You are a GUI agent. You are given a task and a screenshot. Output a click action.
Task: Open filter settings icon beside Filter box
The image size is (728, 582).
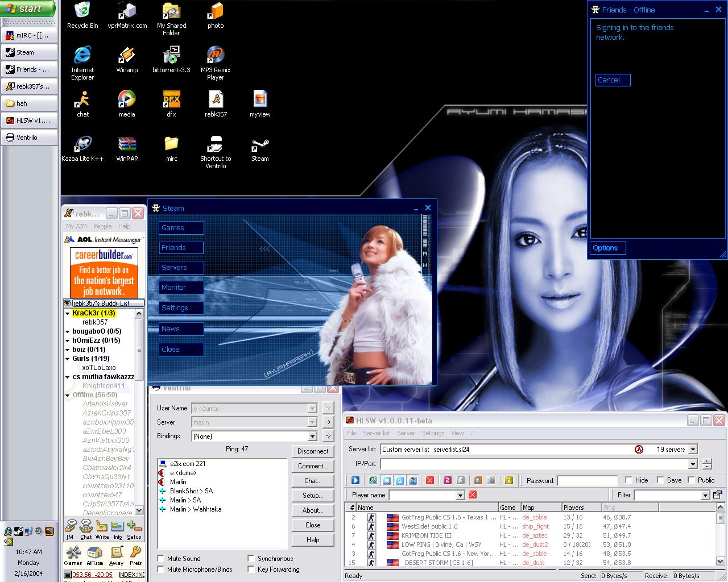(x=717, y=495)
